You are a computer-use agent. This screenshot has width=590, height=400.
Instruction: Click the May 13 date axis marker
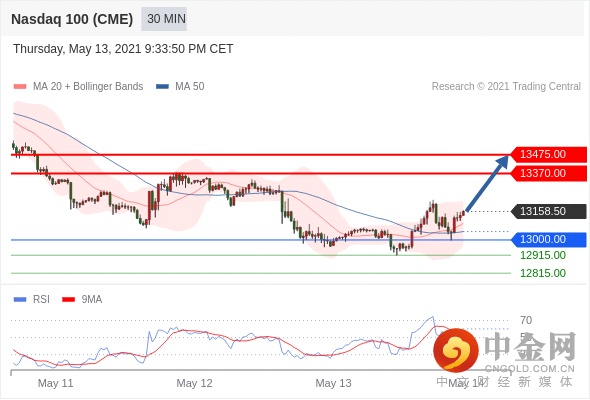click(x=333, y=383)
